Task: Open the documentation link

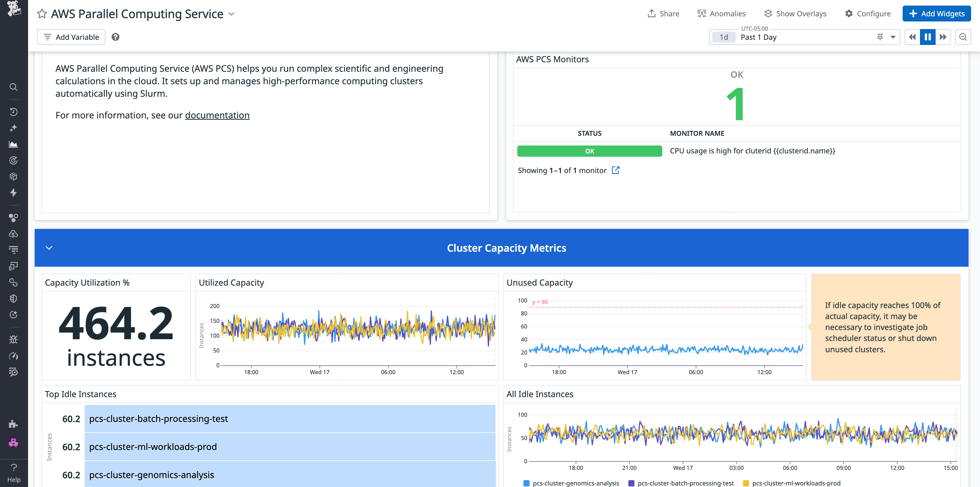Action: [x=217, y=115]
